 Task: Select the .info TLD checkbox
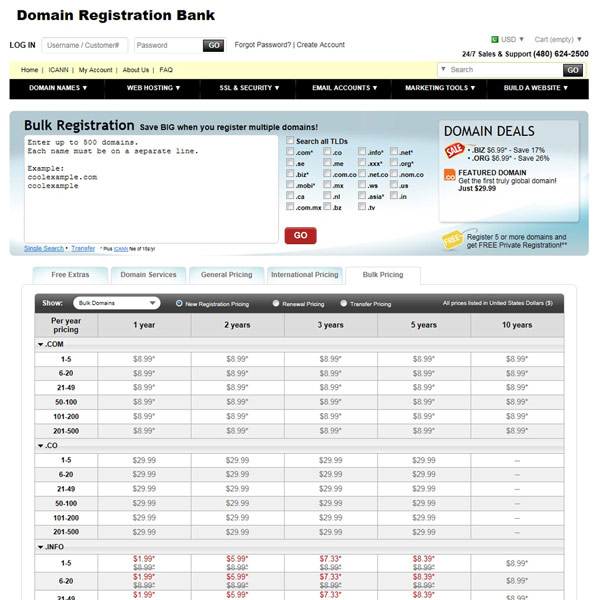[x=362, y=152]
